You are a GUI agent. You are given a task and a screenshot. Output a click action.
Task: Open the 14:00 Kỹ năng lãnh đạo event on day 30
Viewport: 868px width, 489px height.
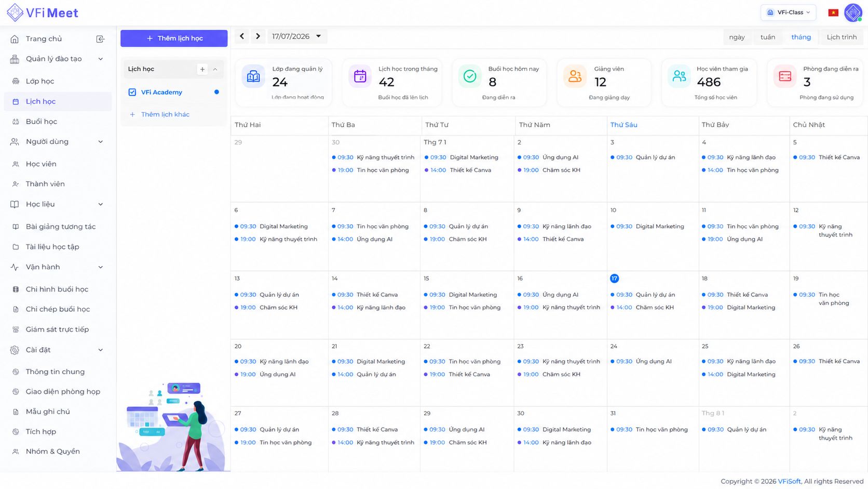point(554,443)
